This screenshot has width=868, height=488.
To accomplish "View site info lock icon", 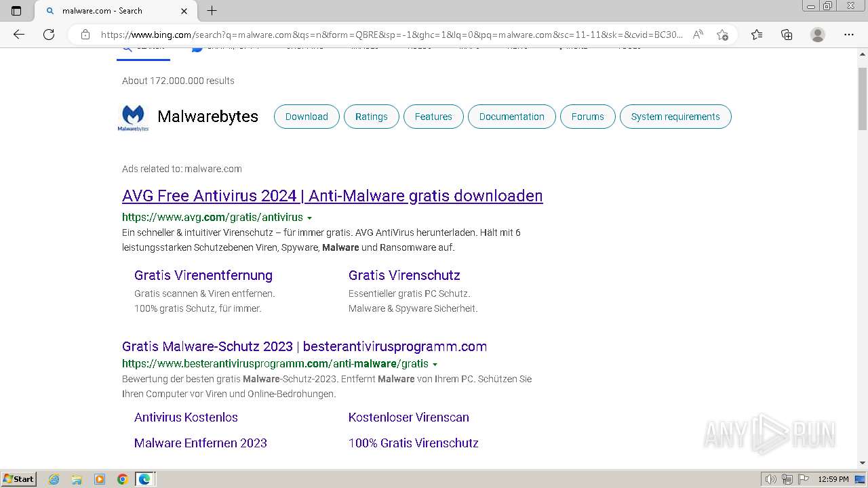I will click(85, 35).
